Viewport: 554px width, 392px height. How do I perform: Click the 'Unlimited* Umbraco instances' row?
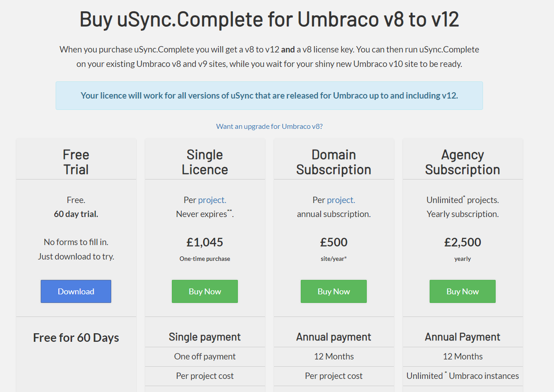pyautogui.click(x=462, y=376)
